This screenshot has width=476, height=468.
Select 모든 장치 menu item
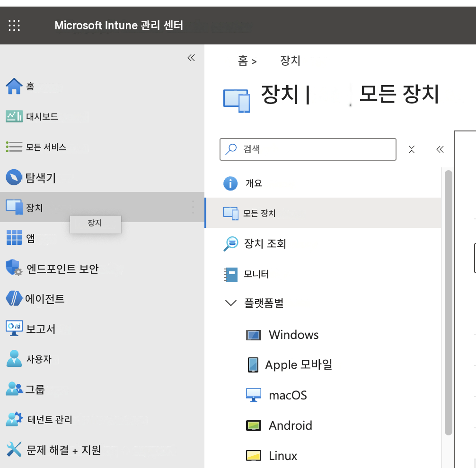click(x=323, y=213)
